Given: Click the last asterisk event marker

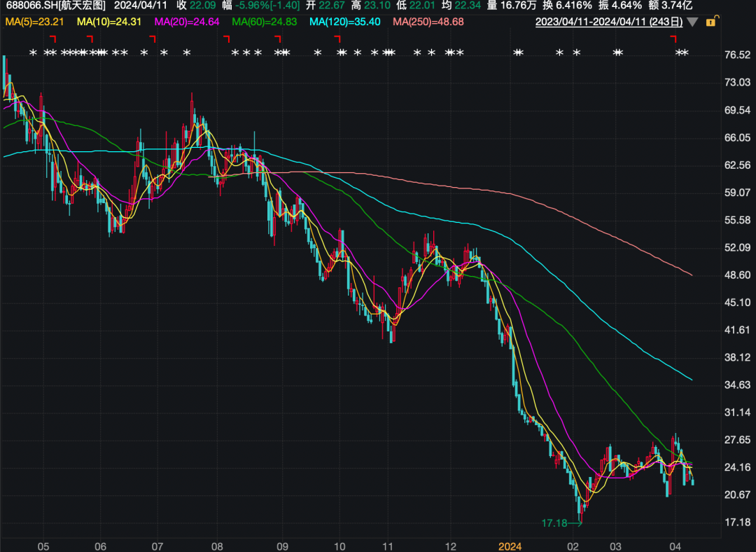Looking at the screenshot, I should coord(685,53).
